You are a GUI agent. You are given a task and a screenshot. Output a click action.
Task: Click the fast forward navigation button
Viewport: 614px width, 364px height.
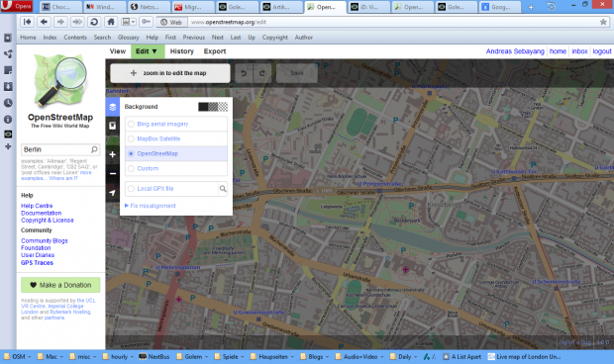tap(77, 22)
